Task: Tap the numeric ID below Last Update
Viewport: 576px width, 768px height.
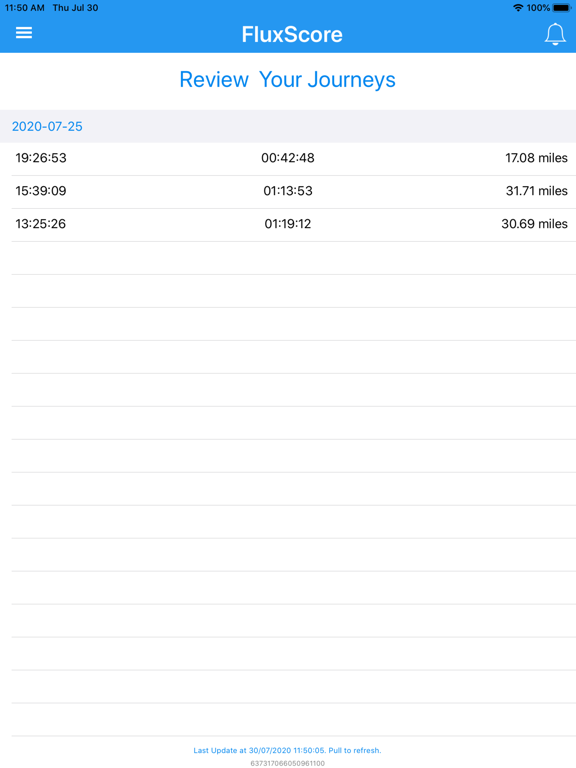Action: click(288, 763)
